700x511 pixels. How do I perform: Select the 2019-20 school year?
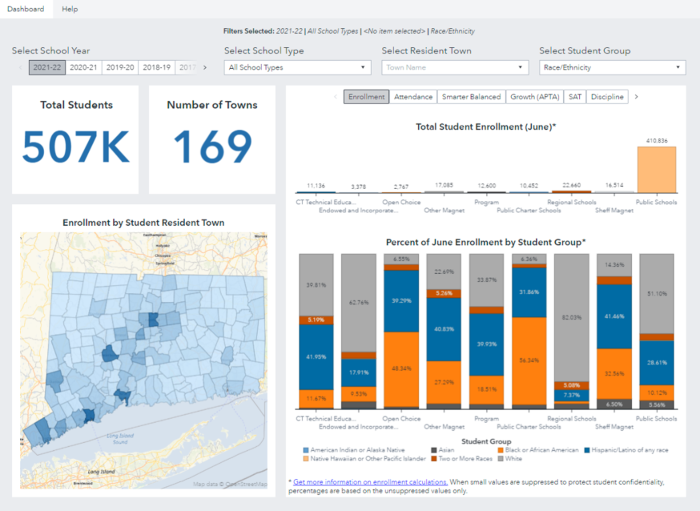coord(120,68)
